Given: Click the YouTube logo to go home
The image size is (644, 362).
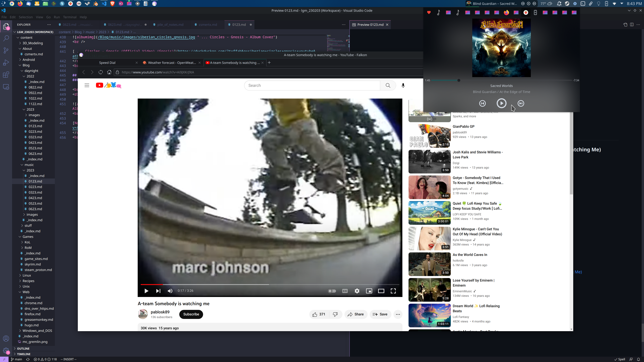Looking at the screenshot, I should point(109,85).
